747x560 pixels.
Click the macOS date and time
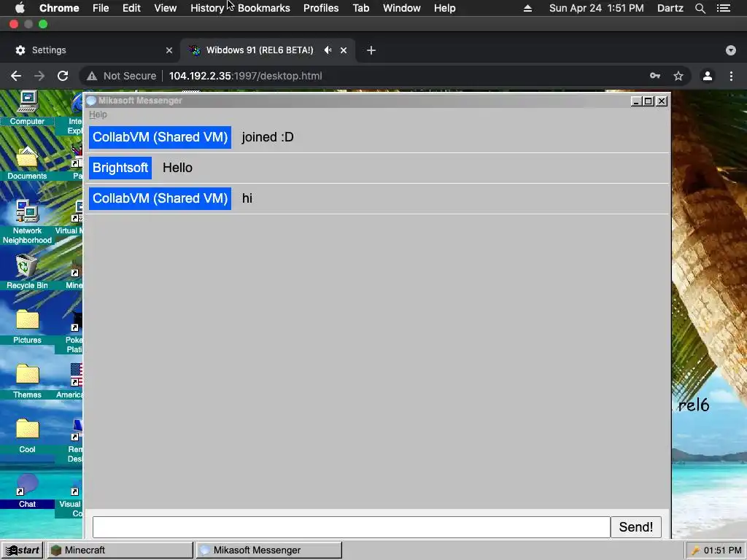[x=597, y=8]
